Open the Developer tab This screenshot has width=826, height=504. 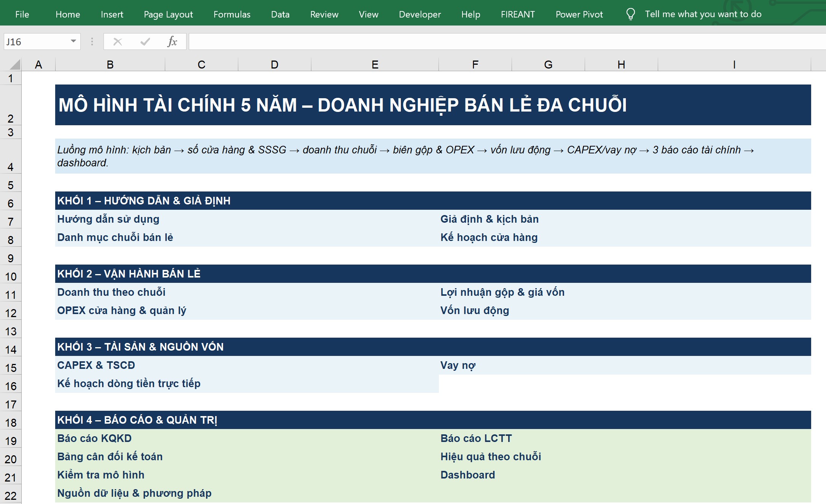pyautogui.click(x=420, y=14)
